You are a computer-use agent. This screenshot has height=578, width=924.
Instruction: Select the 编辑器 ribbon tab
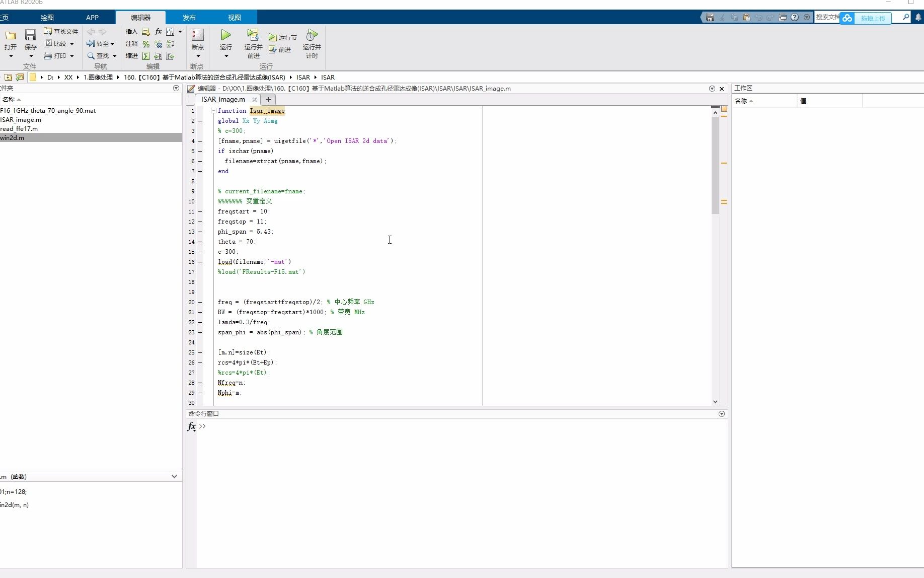[140, 18]
